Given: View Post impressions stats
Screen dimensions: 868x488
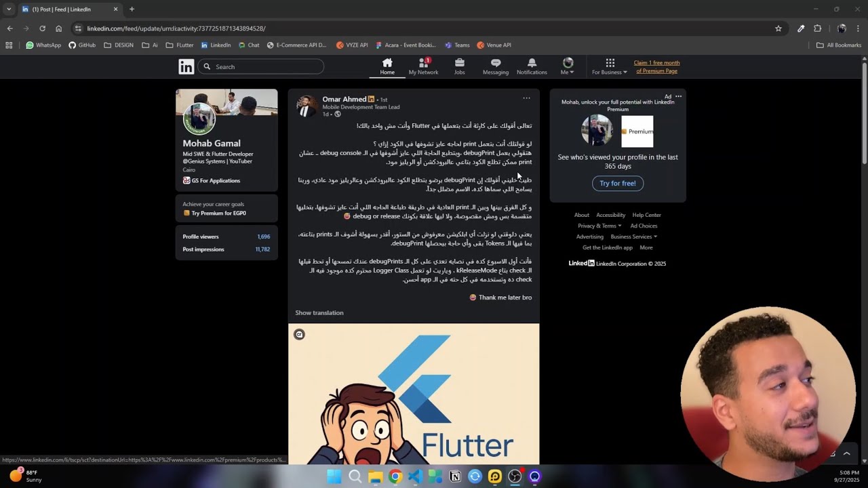Looking at the screenshot, I should click(x=226, y=249).
